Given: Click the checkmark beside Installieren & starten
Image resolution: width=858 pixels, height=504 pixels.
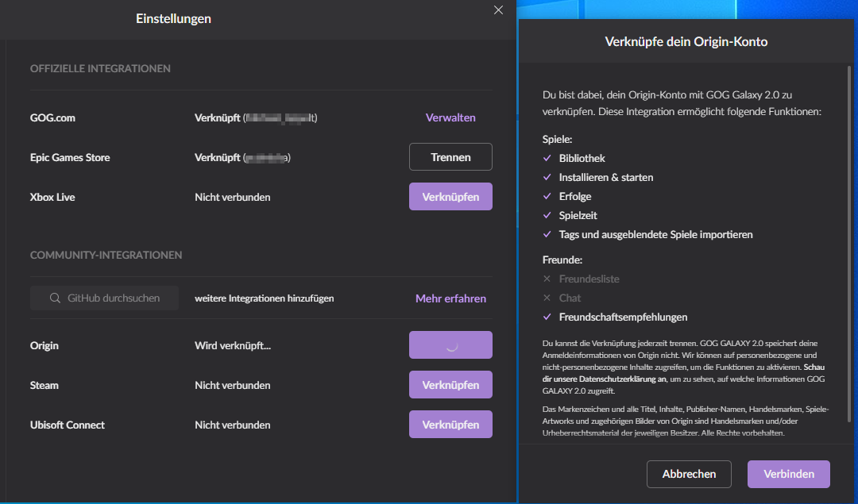Looking at the screenshot, I should (547, 177).
